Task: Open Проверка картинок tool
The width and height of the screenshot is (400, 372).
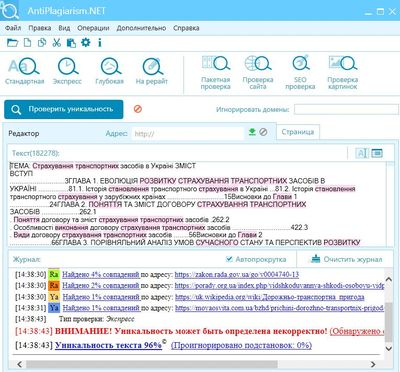Action: tap(342, 73)
